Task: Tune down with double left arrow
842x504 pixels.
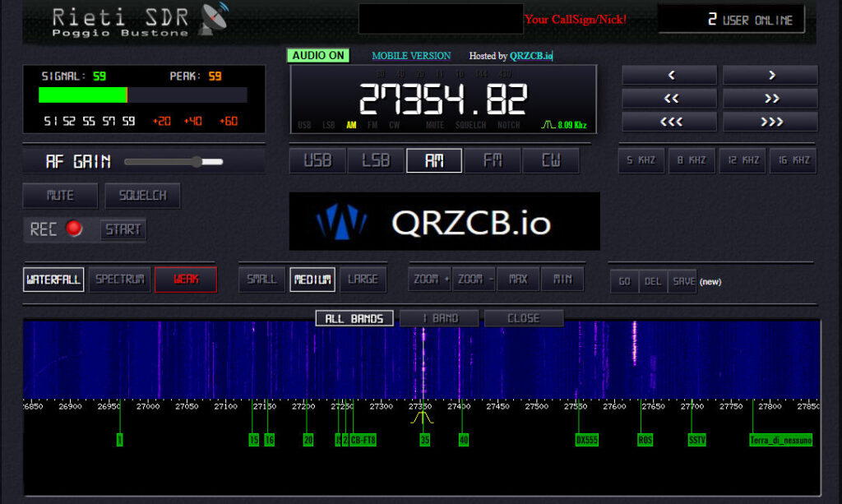Action: [669, 98]
